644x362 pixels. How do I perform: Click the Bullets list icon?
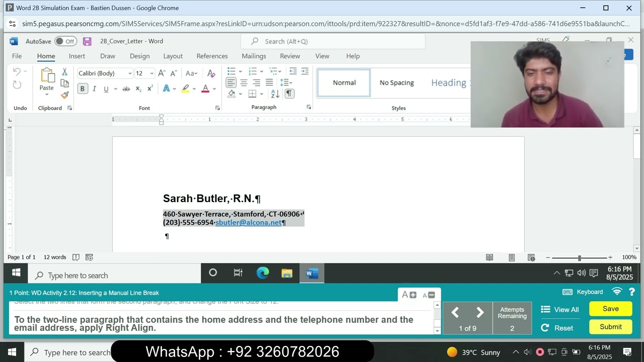coord(231,71)
